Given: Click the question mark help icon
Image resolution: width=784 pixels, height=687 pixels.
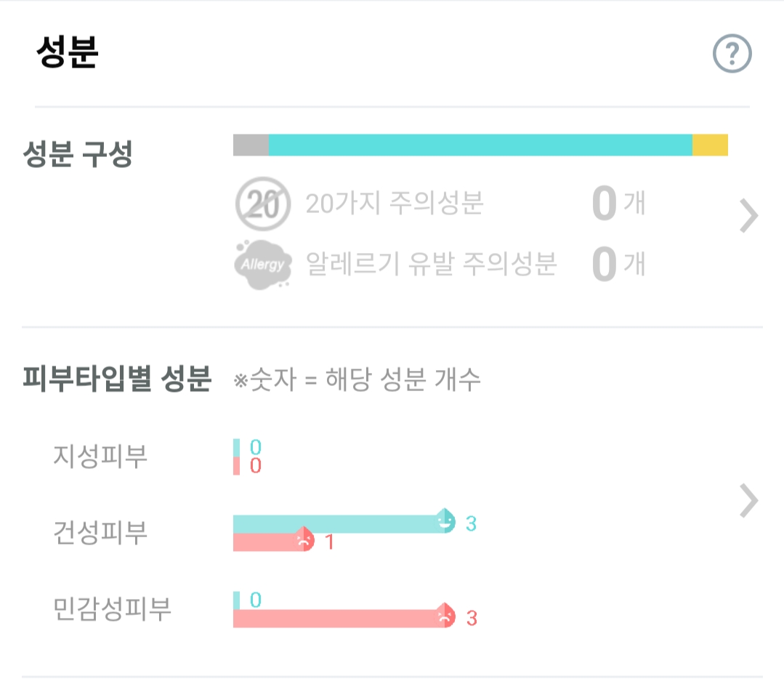Looking at the screenshot, I should click(x=732, y=54).
